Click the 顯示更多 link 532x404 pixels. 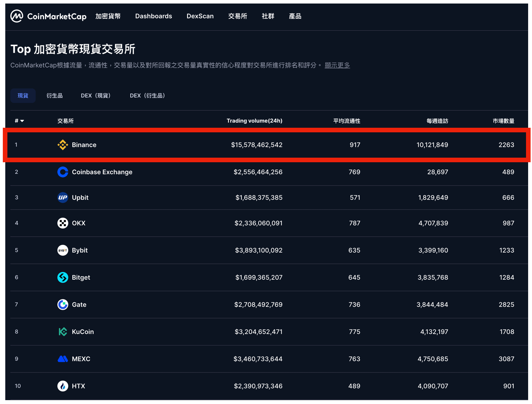[337, 65]
